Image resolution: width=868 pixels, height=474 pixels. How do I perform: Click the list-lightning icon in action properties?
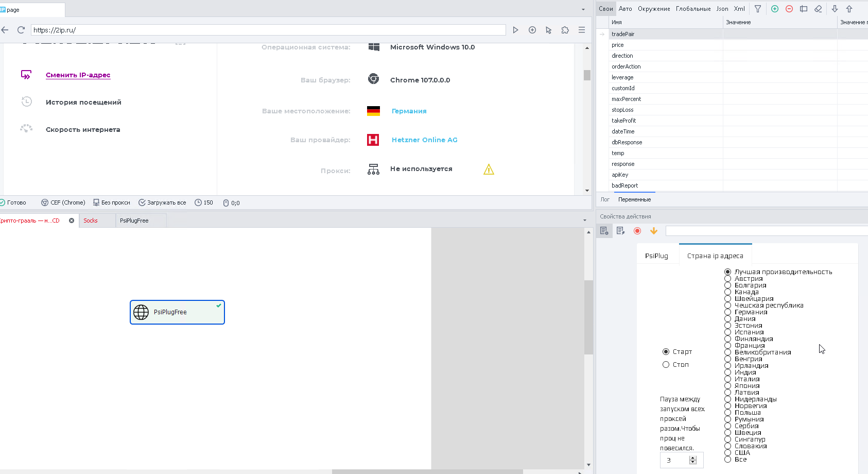click(x=620, y=231)
